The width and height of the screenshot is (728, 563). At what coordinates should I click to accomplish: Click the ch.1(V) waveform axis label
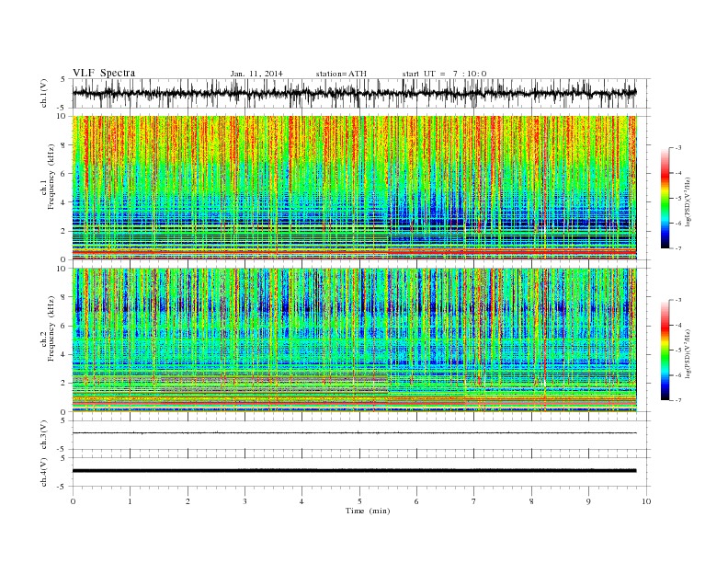[44, 93]
